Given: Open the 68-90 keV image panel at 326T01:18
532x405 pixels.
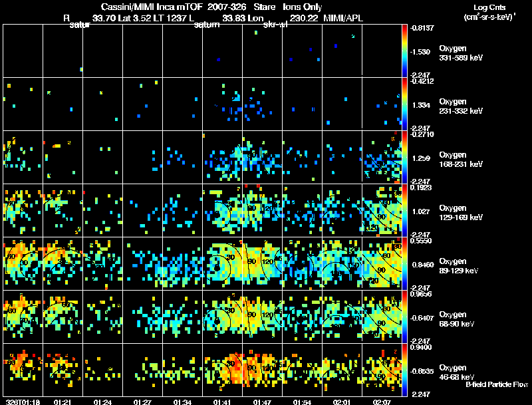Looking at the screenshot, I should coord(23,317).
